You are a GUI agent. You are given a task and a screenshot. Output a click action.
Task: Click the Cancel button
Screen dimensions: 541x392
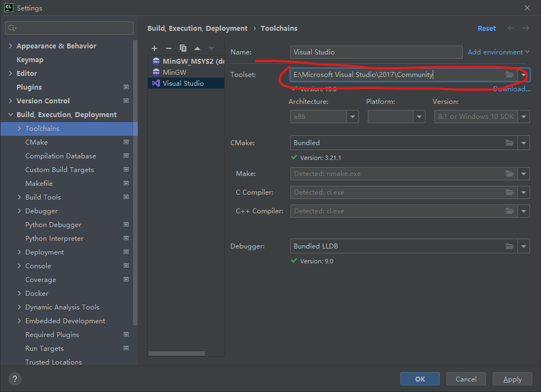coord(466,379)
